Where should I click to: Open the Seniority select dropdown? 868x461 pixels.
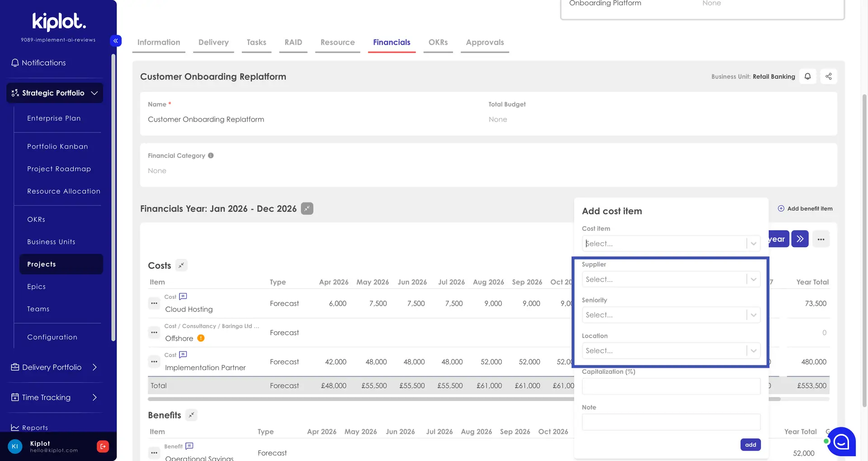pyautogui.click(x=671, y=315)
